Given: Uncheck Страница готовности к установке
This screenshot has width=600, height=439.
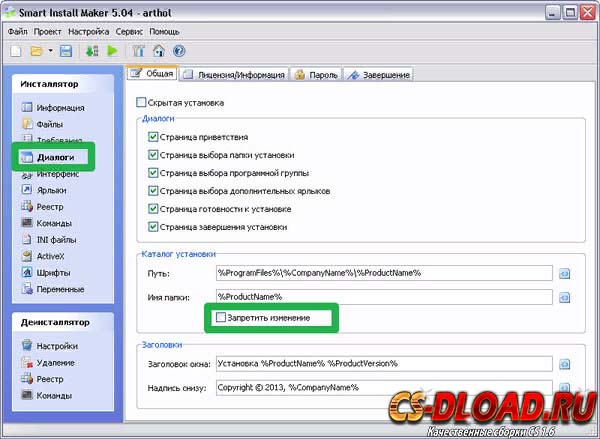Looking at the screenshot, I should point(153,209).
